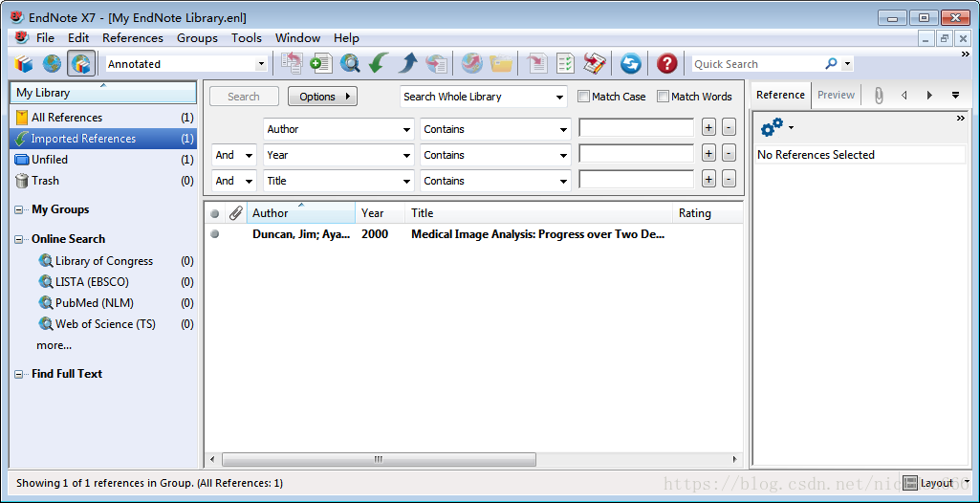Click the right arrow of reference list scrollbar
The height and width of the screenshot is (503, 980).
[734, 459]
